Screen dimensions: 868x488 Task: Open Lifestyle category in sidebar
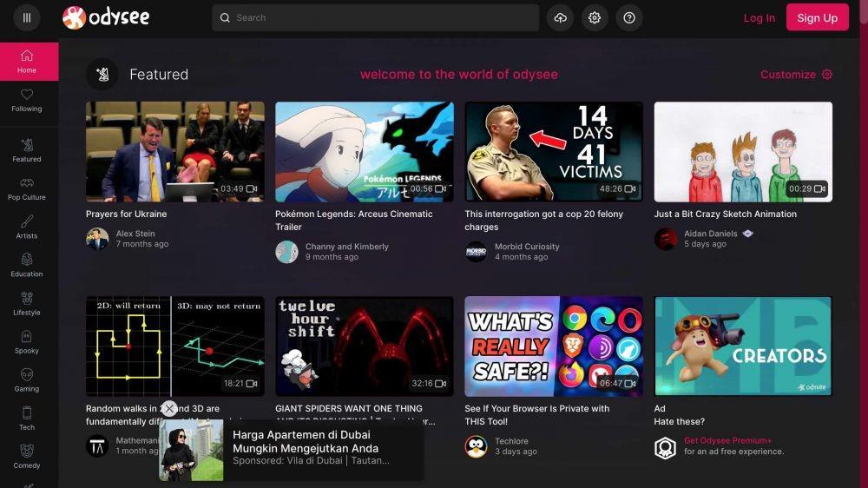(27, 304)
